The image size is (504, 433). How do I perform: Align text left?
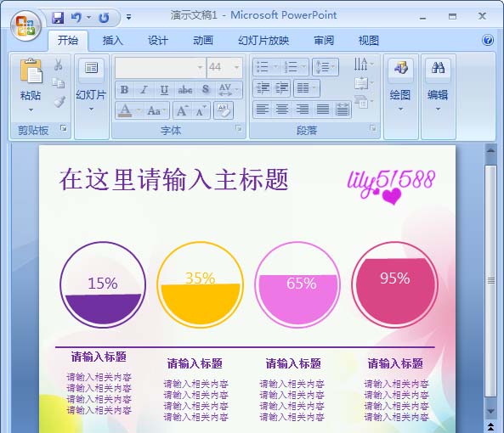coord(263,110)
